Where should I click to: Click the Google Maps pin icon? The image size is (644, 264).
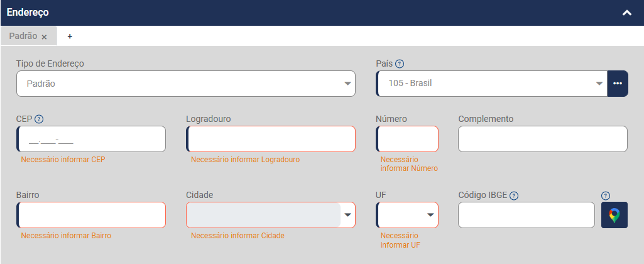point(614,215)
